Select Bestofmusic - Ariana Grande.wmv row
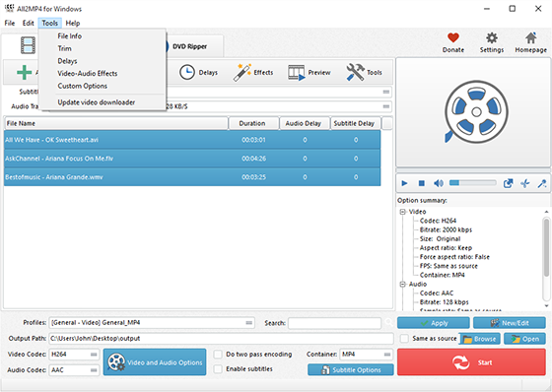Screen dimensions: 552x392 pyautogui.click(x=192, y=177)
